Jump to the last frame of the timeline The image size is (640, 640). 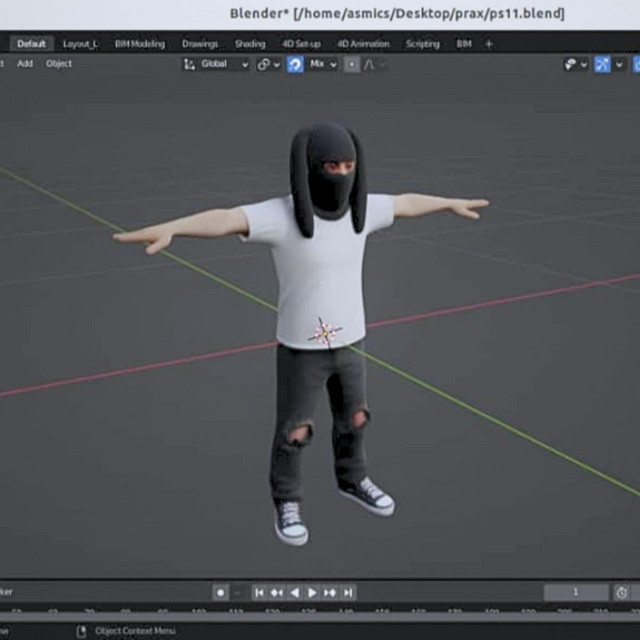point(347,592)
